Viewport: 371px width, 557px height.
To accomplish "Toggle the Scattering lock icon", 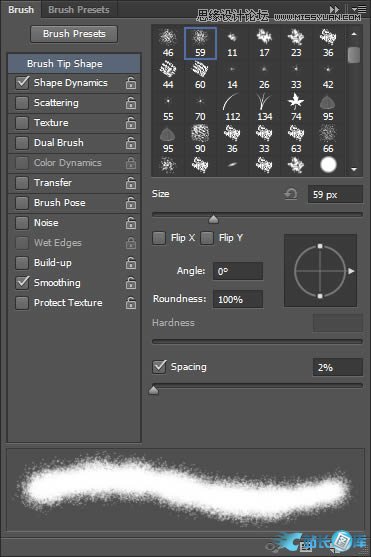I will [131, 103].
